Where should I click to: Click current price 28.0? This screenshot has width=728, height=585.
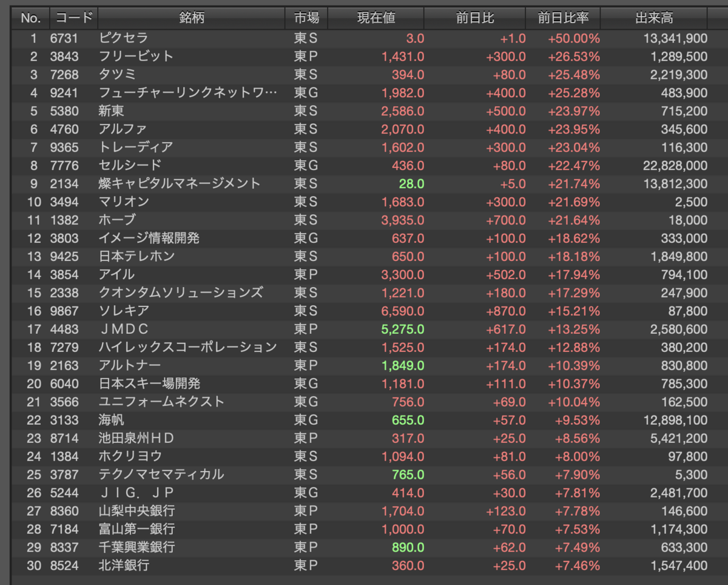click(x=411, y=184)
